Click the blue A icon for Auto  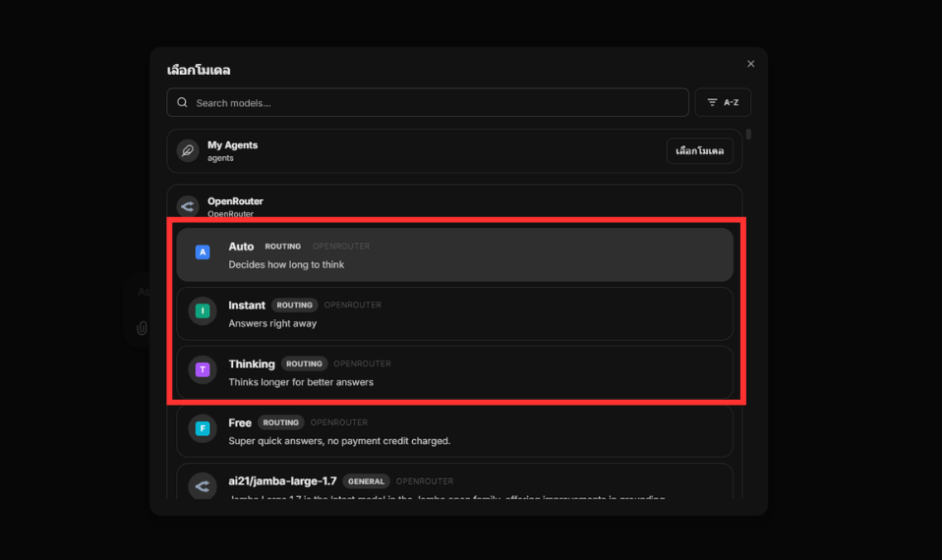[203, 252]
